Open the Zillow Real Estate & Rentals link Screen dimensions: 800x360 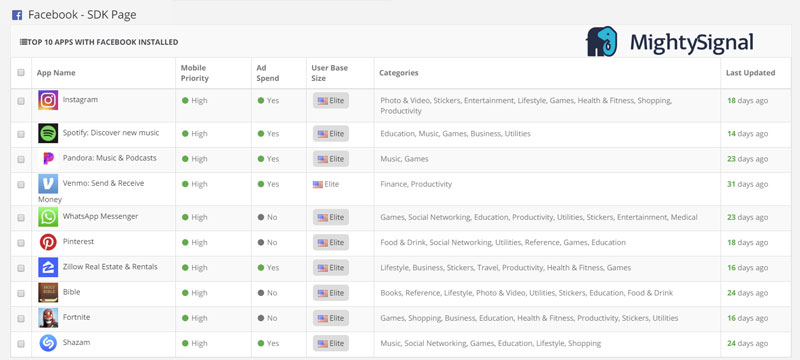(110, 267)
